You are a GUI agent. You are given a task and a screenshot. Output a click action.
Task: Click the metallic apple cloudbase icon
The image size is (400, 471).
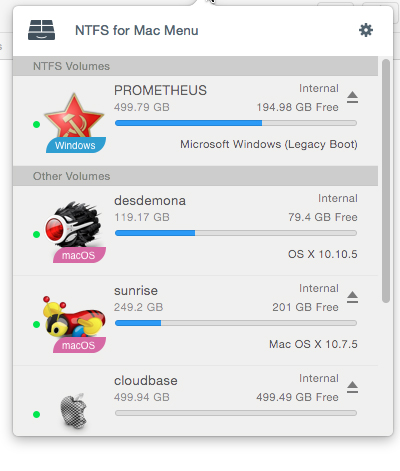pyautogui.click(x=73, y=411)
